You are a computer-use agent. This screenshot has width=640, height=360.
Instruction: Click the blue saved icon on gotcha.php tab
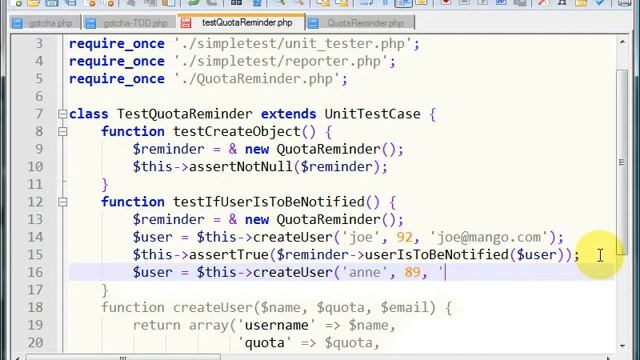click(x=17, y=23)
